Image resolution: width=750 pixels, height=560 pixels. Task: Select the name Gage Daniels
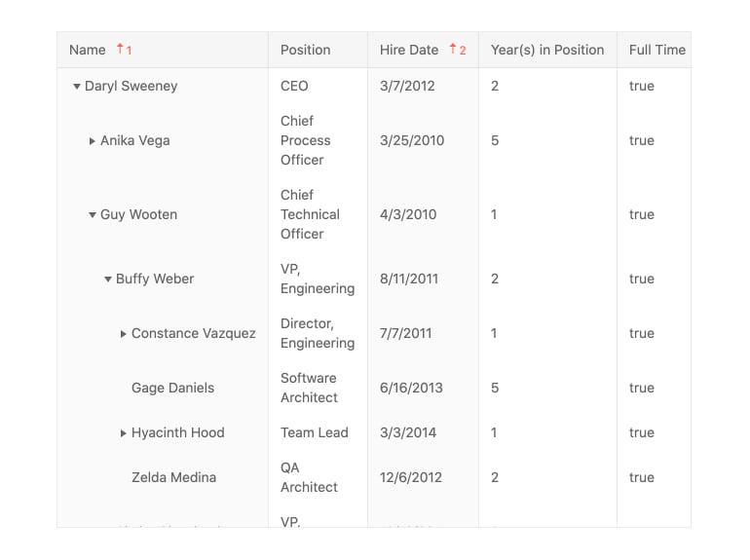172,388
